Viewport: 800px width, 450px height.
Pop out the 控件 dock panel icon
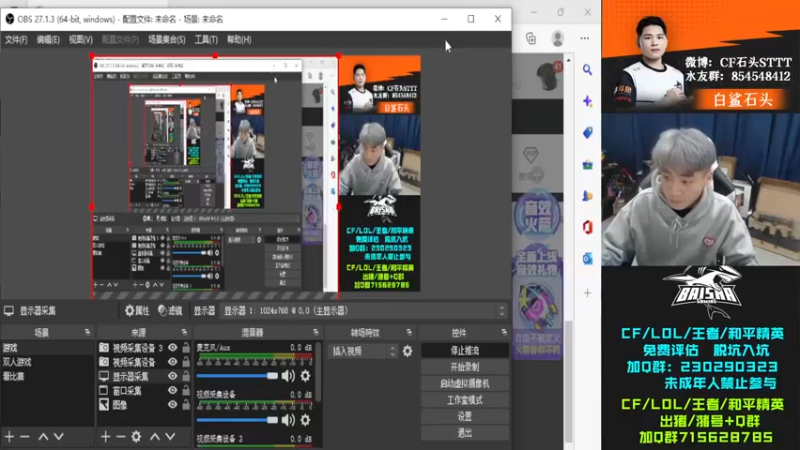pos(504,333)
